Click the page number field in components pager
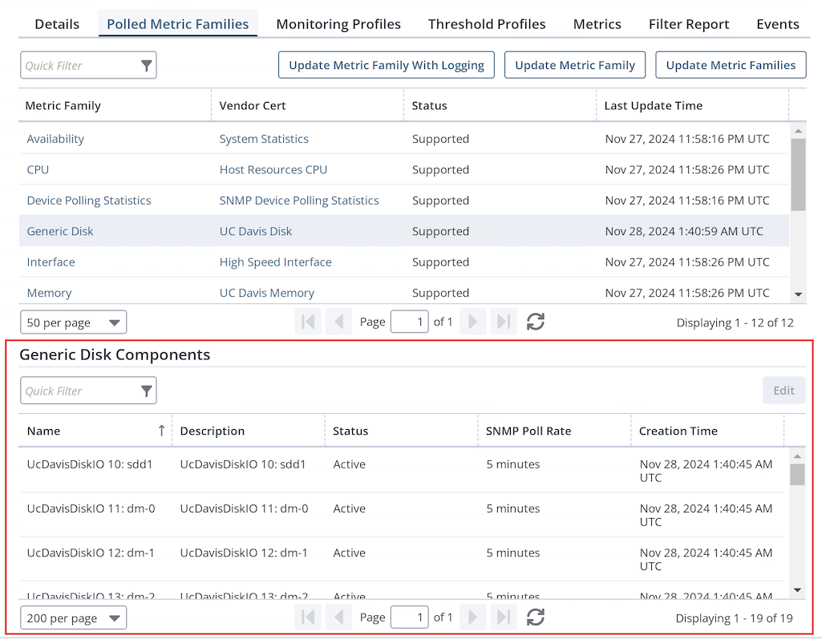Screen dimensions: 822x644 [x=409, y=618]
